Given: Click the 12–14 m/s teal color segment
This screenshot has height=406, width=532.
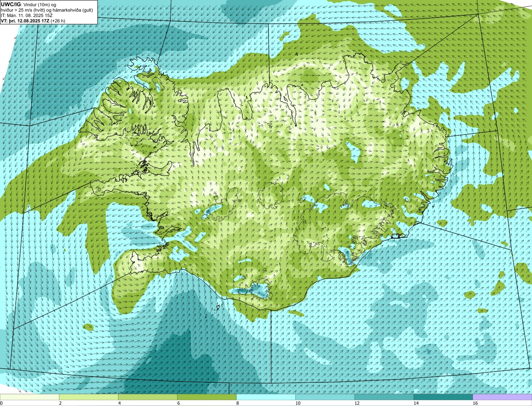Looking at the screenshot, I should pyautogui.click(x=384, y=397).
